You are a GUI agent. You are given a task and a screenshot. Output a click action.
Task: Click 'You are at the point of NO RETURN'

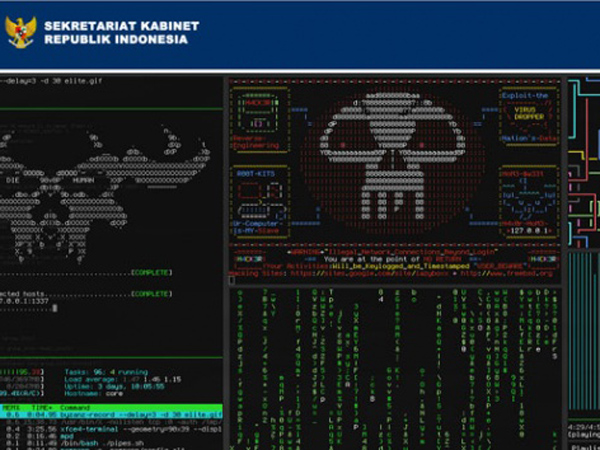(392, 259)
